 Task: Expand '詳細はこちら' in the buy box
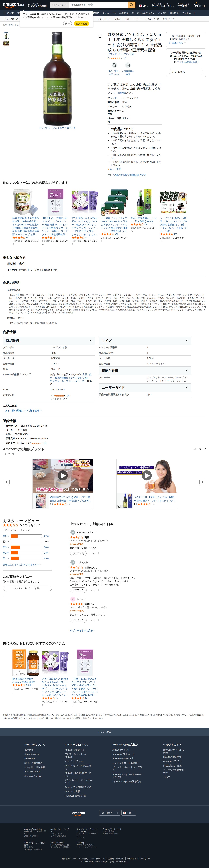(177, 43)
